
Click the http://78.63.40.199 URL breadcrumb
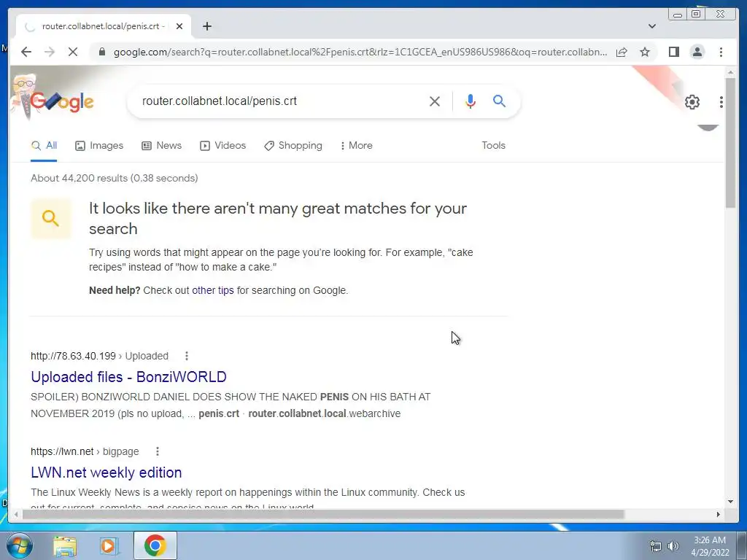pos(99,356)
